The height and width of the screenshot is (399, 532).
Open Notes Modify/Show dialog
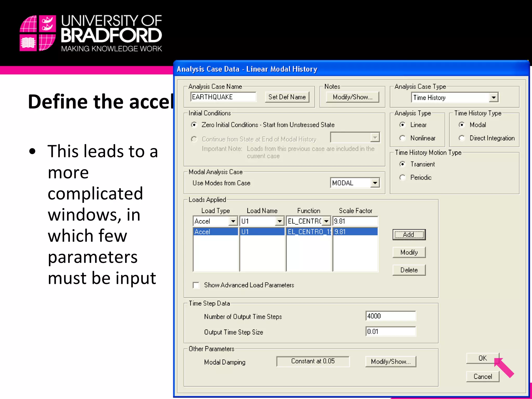[353, 97]
